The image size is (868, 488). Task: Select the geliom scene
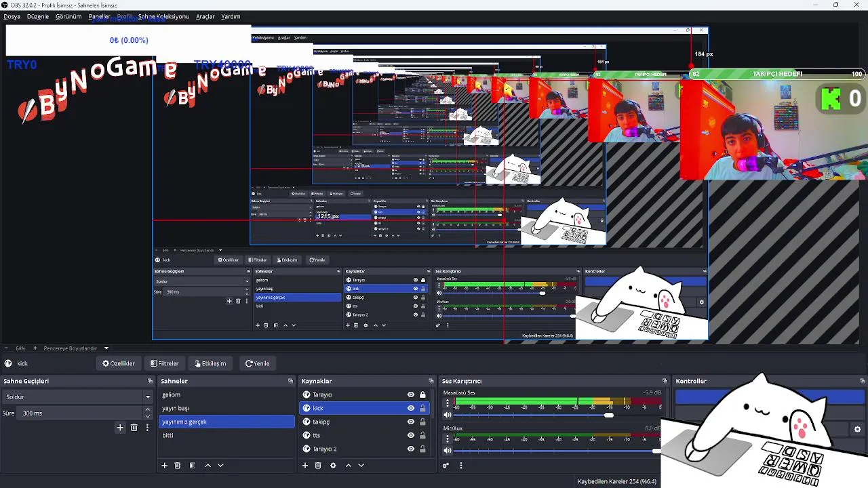(x=226, y=394)
